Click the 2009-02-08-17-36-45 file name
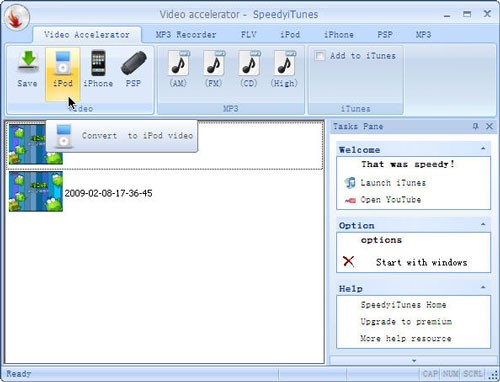500x382 pixels. (108, 193)
